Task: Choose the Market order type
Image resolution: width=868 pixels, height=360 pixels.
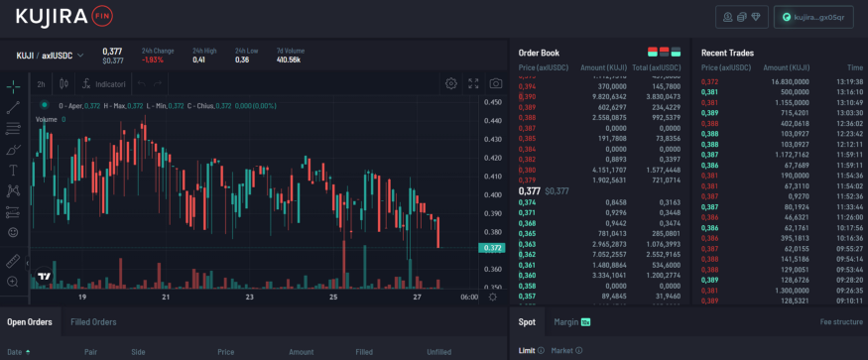Action: pos(561,350)
